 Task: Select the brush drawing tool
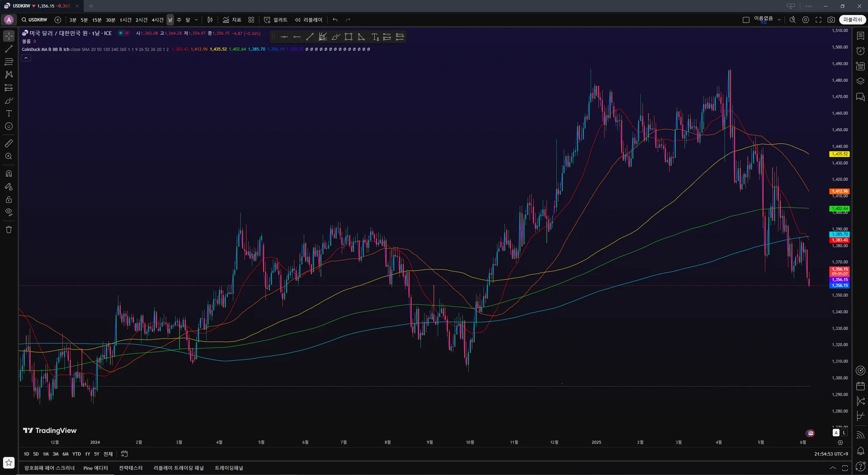pyautogui.click(x=9, y=100)
